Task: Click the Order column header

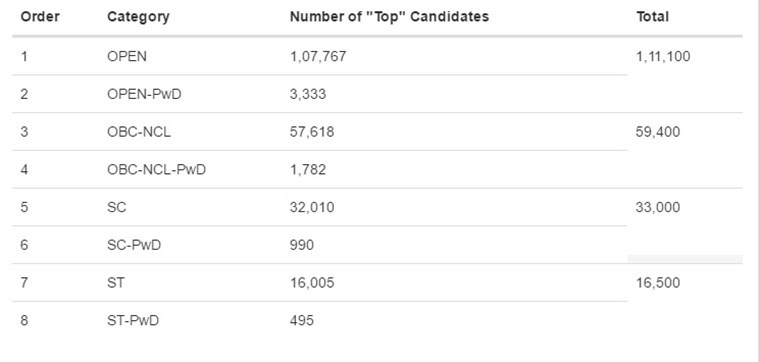Action: point(40,17)
